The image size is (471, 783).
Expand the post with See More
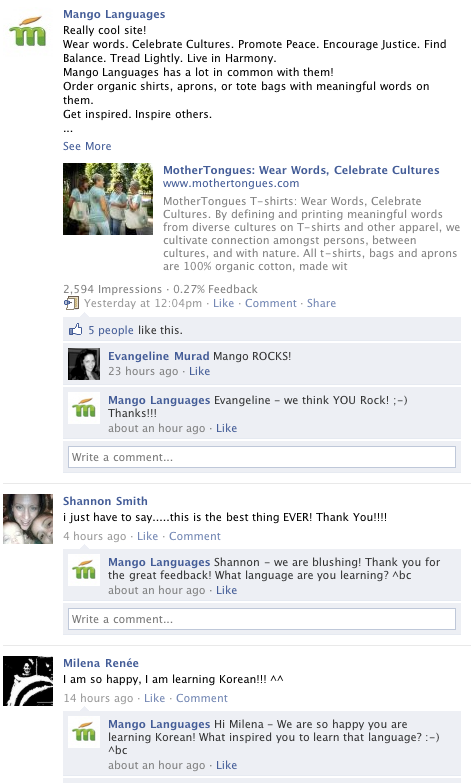pos(87,146)
